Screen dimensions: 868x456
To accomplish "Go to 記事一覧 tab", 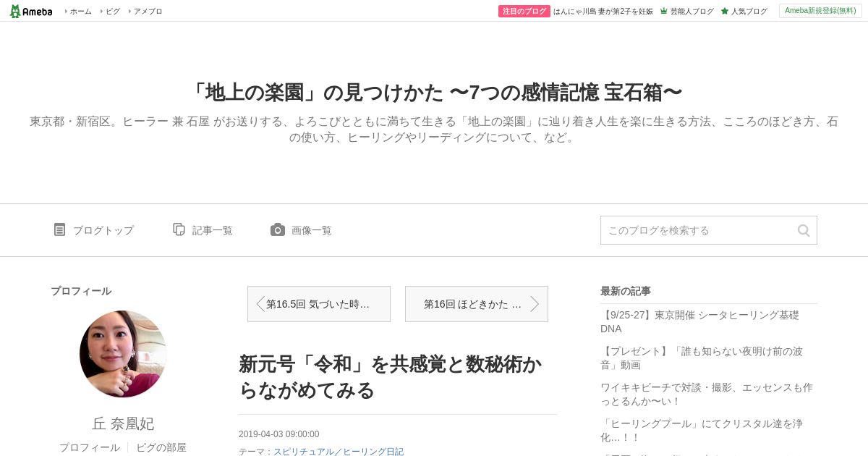I will (213, 230).
